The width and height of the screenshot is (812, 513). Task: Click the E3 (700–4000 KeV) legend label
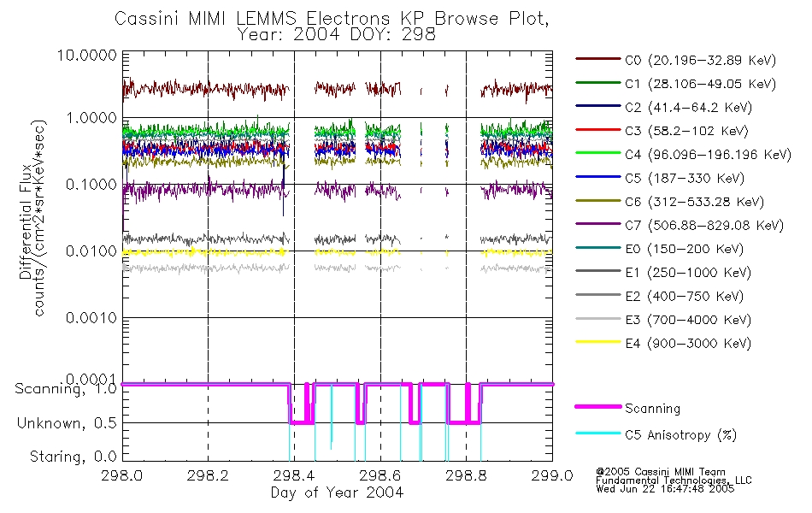tap(688, 320)
